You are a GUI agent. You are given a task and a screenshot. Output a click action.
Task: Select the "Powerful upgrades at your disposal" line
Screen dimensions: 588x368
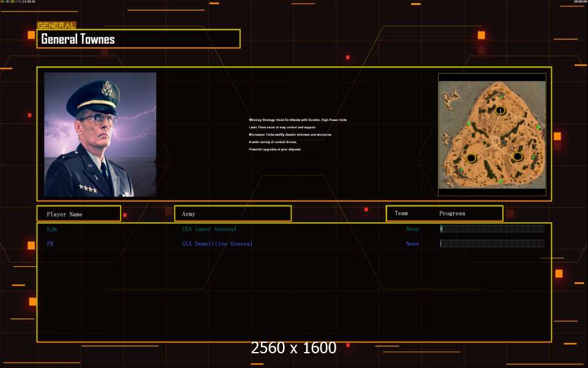point(275,150)
